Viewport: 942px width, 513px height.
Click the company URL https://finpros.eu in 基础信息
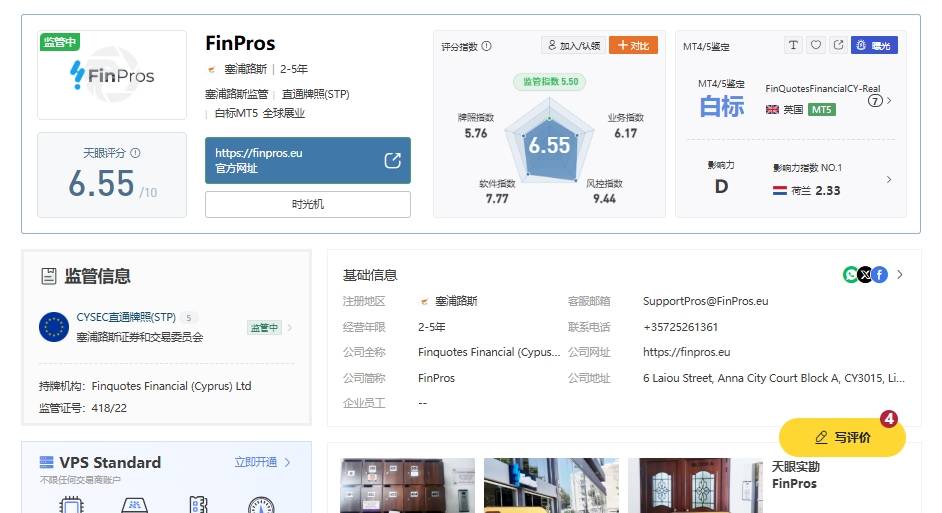pos(687,352)
